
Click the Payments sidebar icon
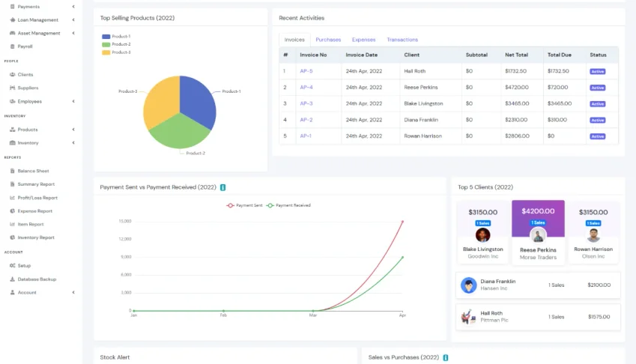[x=13, y=7]
